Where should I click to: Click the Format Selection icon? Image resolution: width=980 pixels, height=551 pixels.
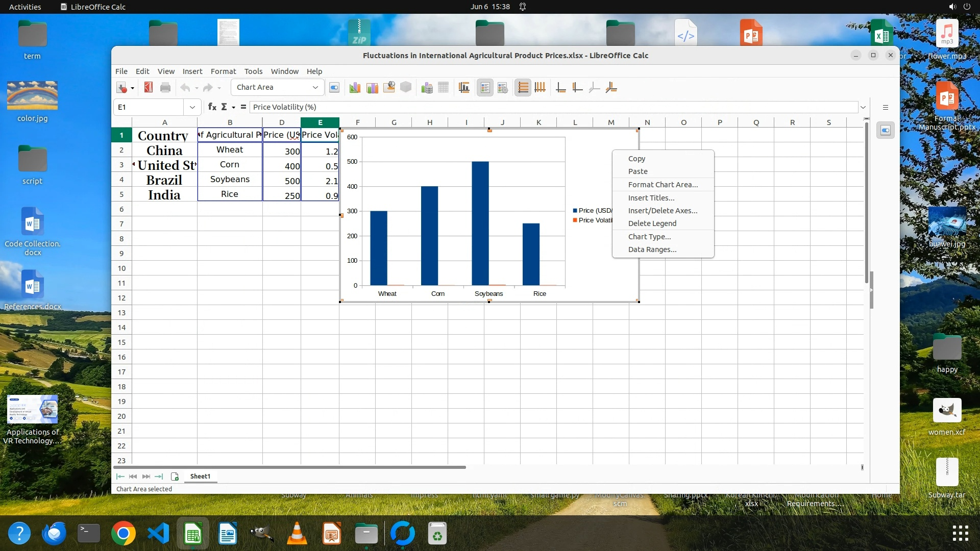tap(334, 88)
